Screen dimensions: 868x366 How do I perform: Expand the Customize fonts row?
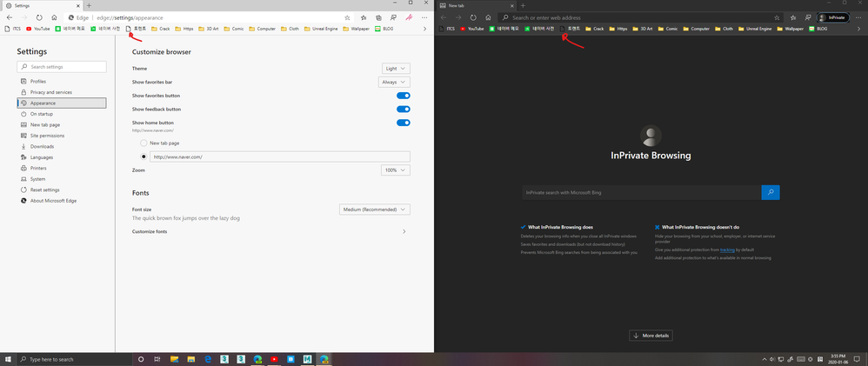[x=271, y=231]
